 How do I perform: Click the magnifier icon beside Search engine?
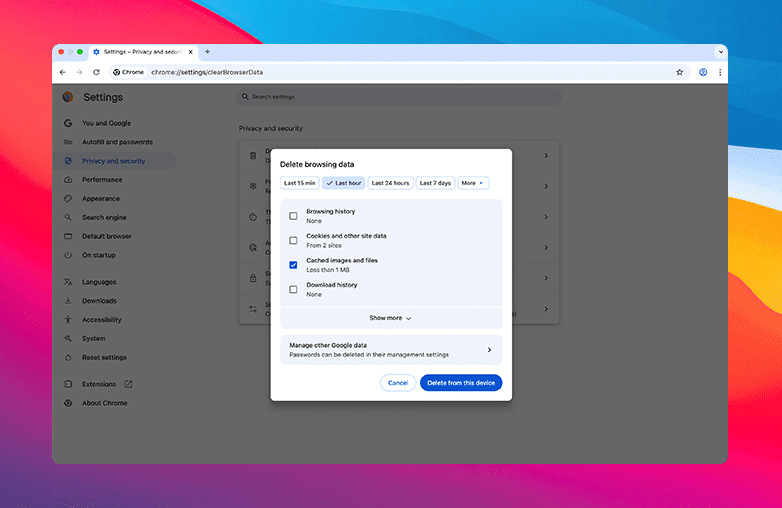(68, 218)
